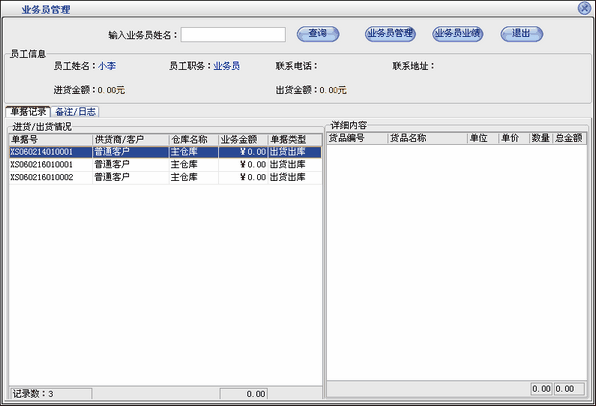
Task: Click the 货品编号 column header
Action: tap(357, 138)
